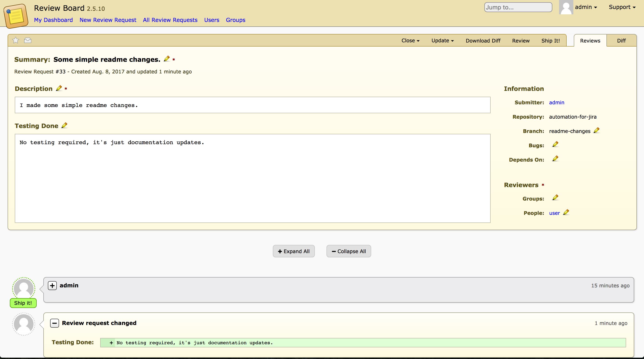644x359 pixels.
Task: Click pencil icon beside Groups reviewers
Action: (555, 198)
